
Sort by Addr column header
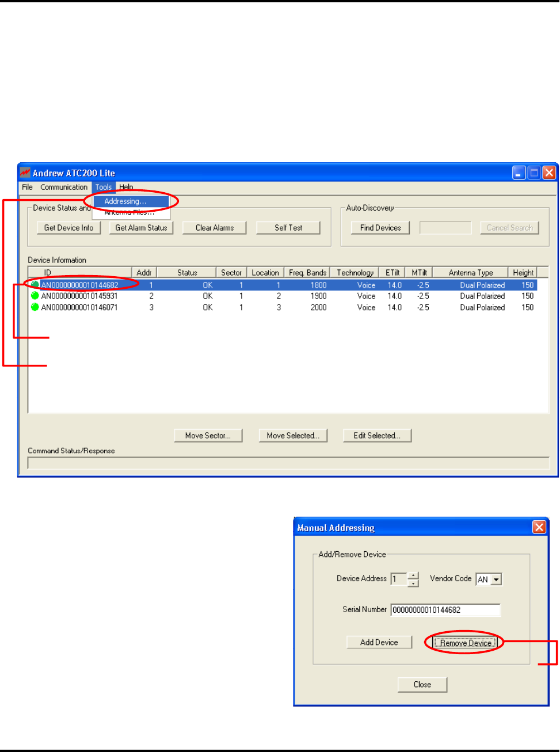point(144,273)
